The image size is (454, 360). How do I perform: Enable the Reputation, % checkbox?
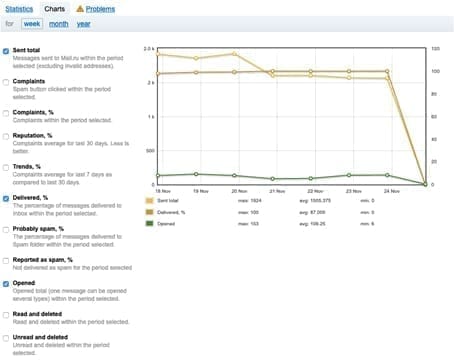coord(6,136)
